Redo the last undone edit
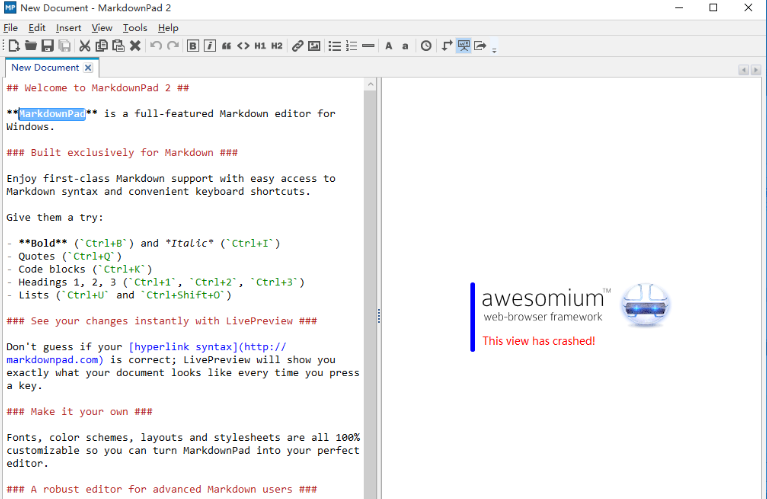 173,46
